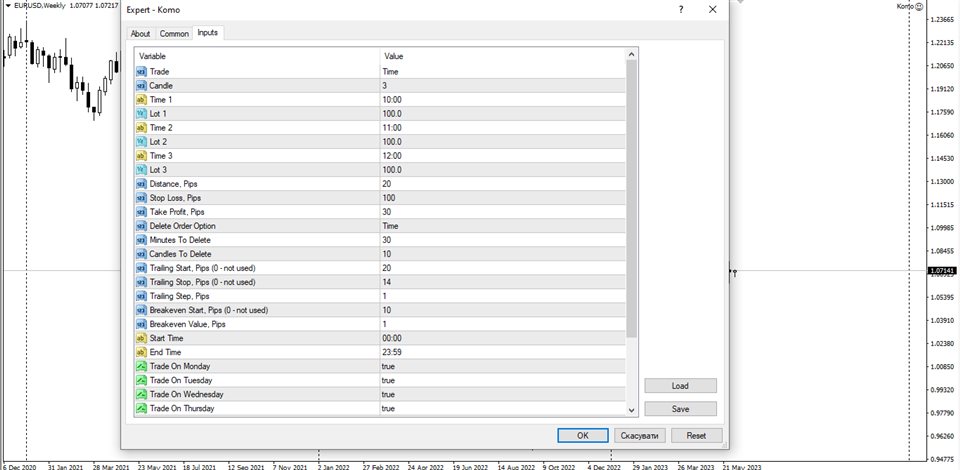
Task: Click the Stop Loss, Pips row icon
Action: pos(141,198)
